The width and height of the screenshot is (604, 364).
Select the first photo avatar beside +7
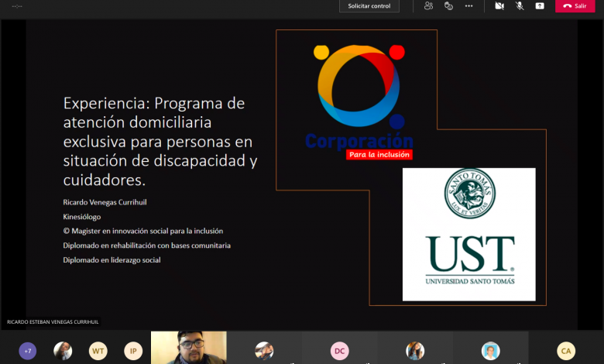(63, 351)
